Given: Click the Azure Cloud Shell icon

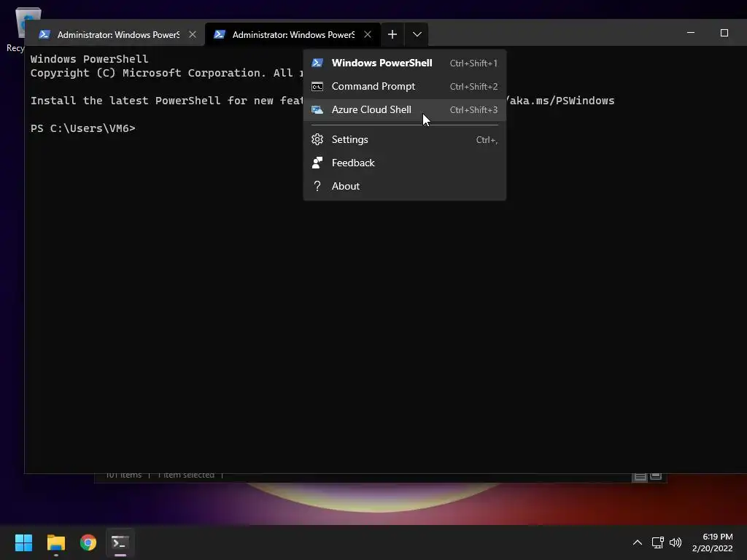Looking at the screenshot, I should pyautogui.click(x=317, y=109).
